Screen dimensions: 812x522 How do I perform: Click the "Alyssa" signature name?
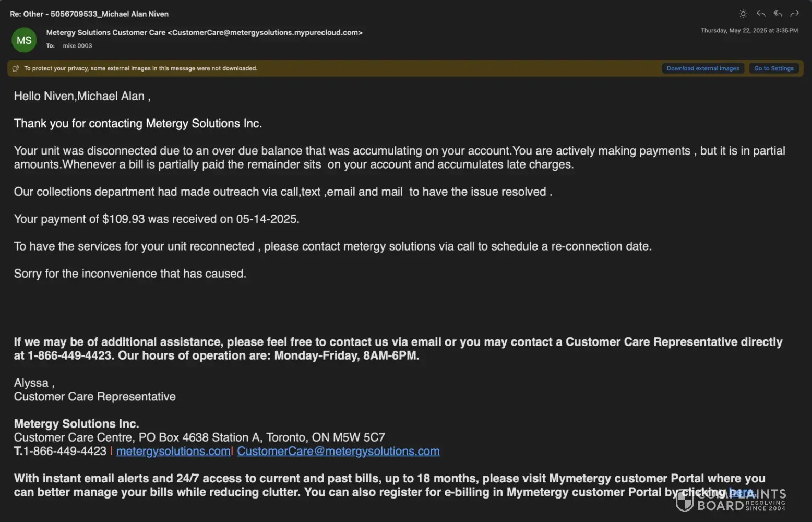(31, 383)
